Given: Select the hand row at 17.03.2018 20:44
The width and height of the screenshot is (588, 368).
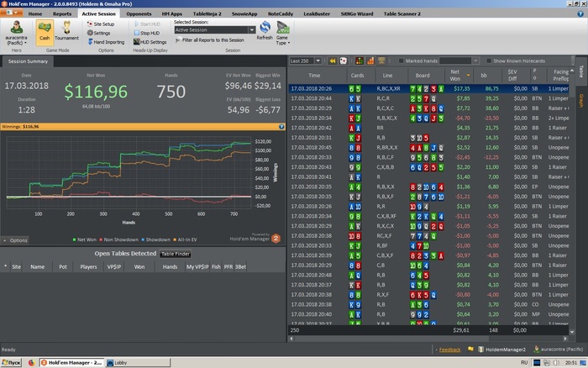Looking at the screenshot, I should point(429,98).
